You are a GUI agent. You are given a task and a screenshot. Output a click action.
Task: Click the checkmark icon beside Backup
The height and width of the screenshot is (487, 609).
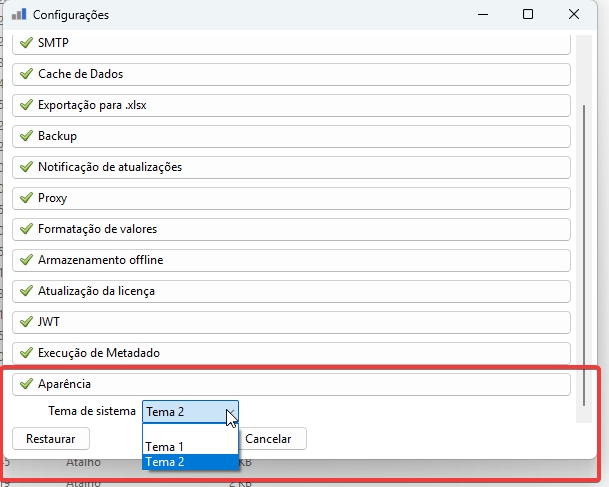(x=26, y=136)
